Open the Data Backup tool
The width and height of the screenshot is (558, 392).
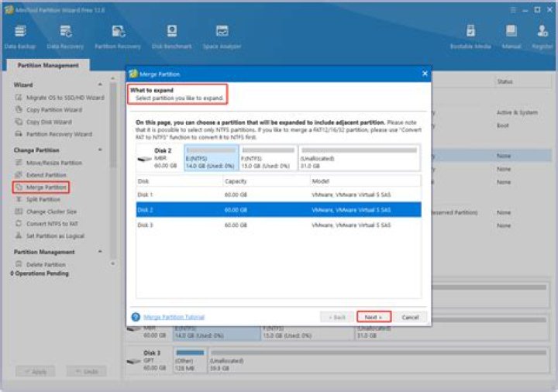tap(20, 37)
